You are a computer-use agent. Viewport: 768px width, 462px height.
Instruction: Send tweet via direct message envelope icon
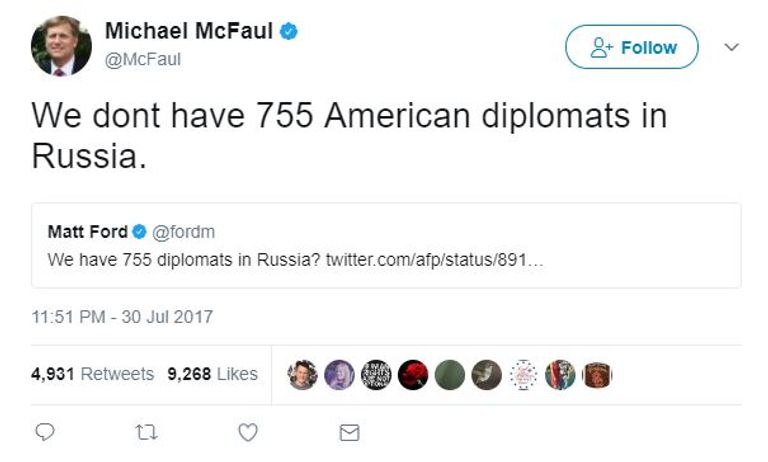click(x=349, y=432)
